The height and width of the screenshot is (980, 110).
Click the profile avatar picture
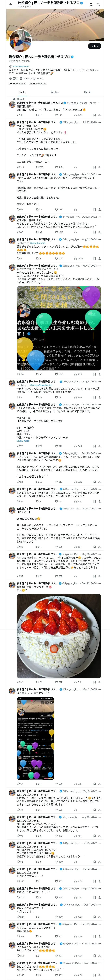coord(20,40)
